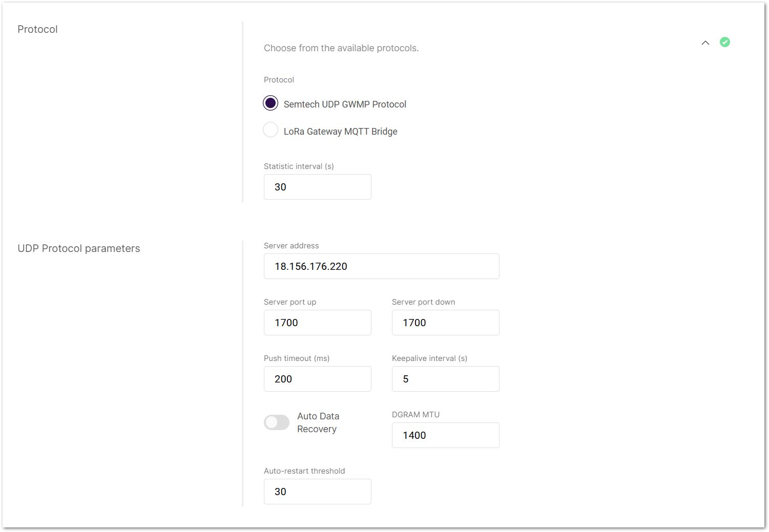Click the Auto-restart threshold field
Screen dimensions: 769x532
pyautogui.click(x=317, y=492)
